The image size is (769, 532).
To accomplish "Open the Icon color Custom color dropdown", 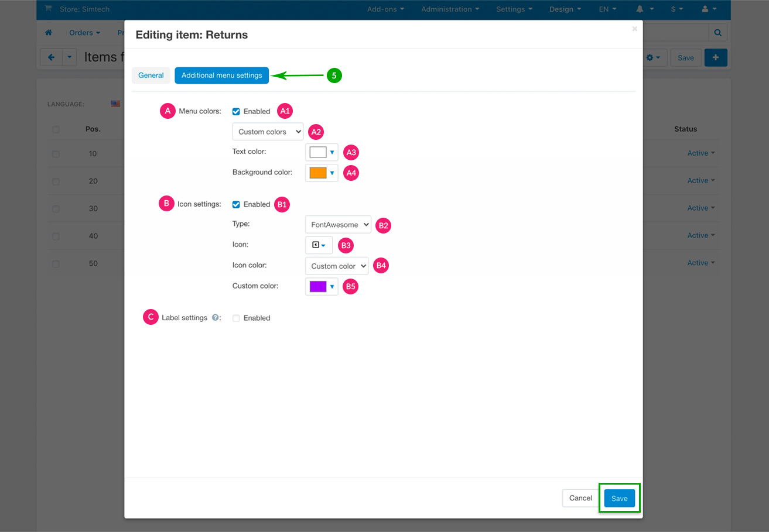I will pos(337,266).
